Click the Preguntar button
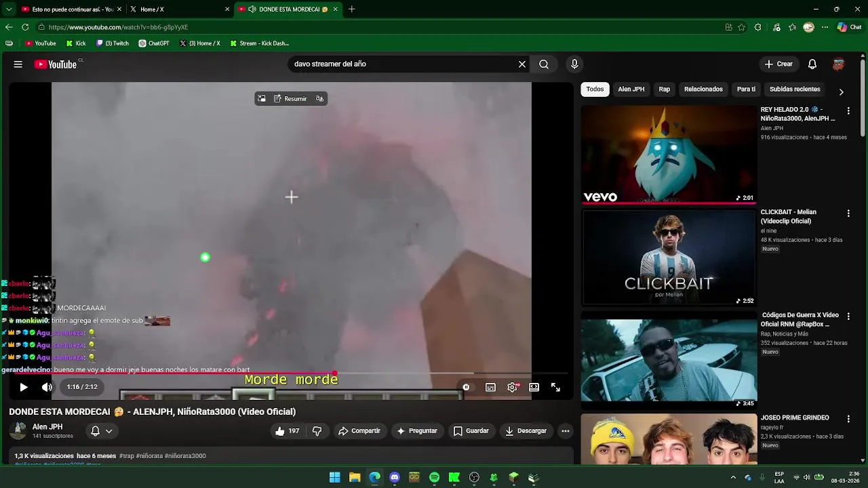Screen dimensions: 868x488 coord(417,431)
